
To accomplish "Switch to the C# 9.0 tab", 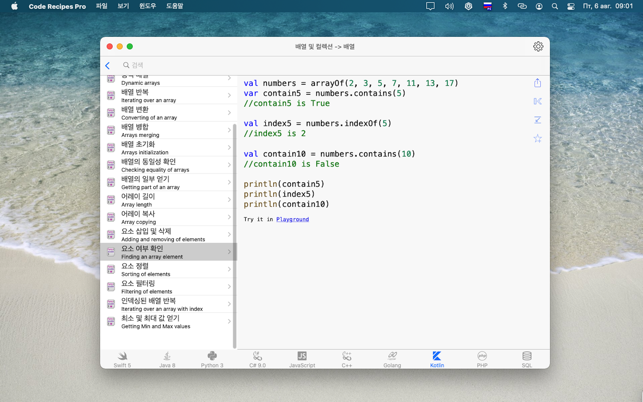I will (x=258, y=359).
